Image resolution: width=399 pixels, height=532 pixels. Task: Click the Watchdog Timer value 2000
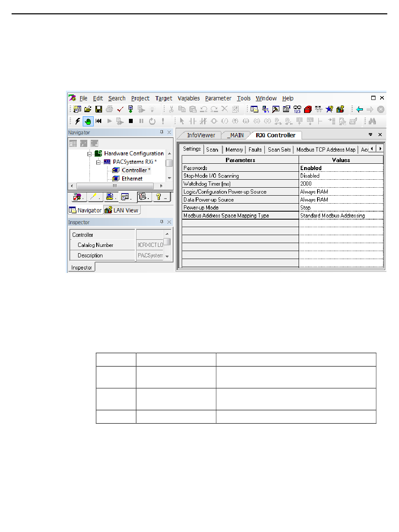pyautogui.click(x=341, y=184)
